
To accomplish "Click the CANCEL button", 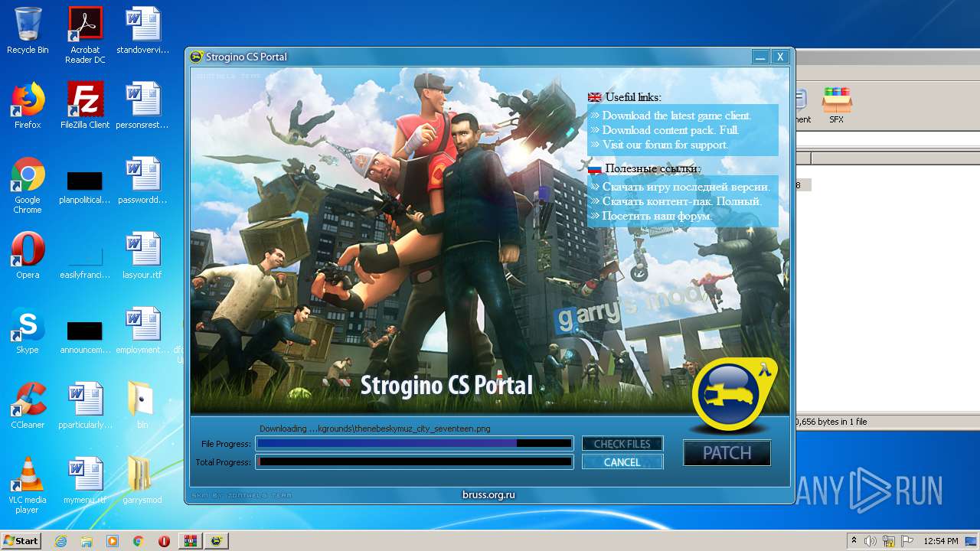I will 622,462.
